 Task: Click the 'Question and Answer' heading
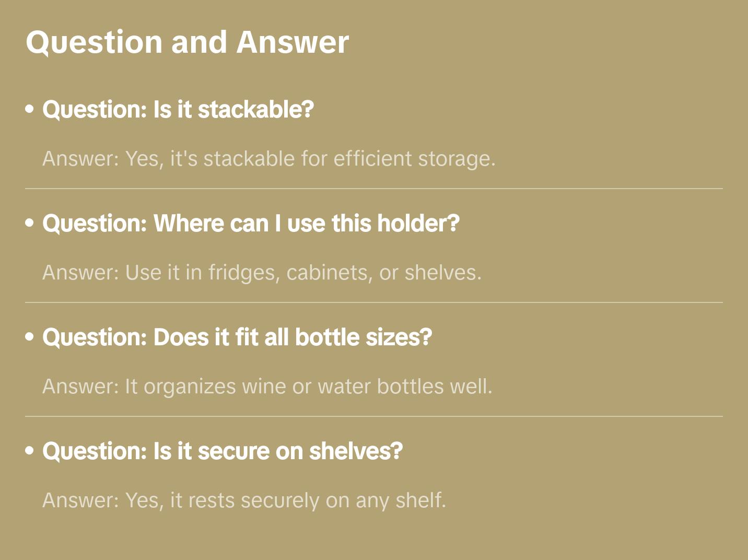[187, 42]
